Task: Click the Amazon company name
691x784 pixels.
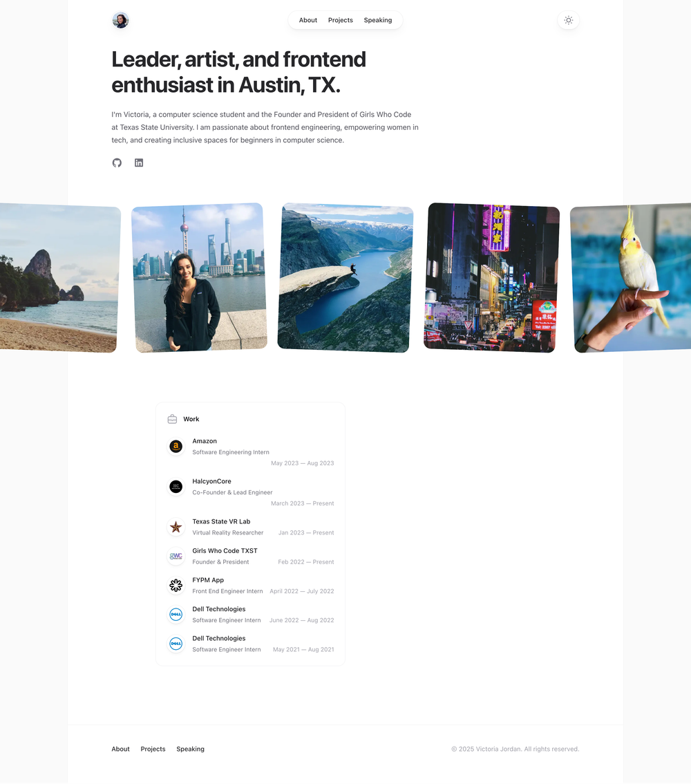Action: point(205,441)
